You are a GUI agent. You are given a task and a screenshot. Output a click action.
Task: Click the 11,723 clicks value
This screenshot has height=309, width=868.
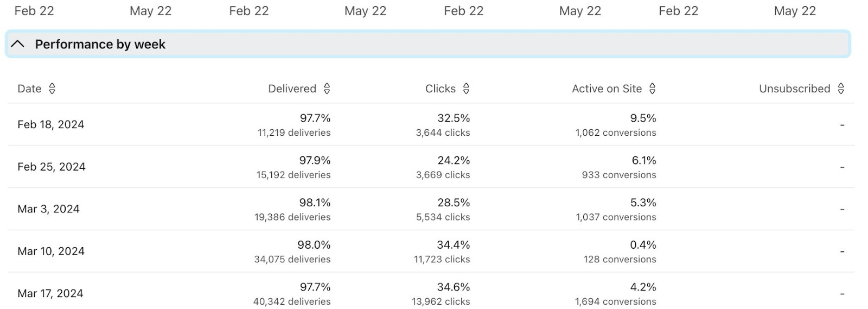tap(442, 260)
